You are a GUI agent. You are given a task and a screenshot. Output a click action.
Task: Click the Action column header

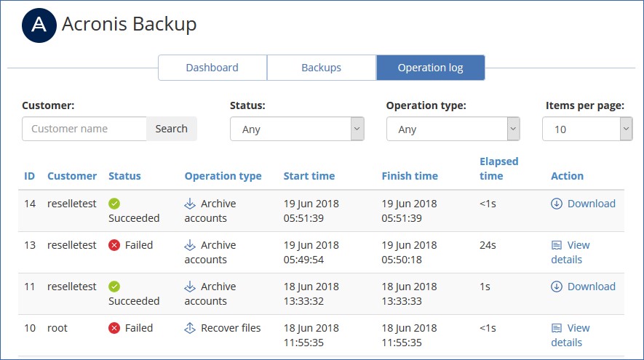tap(567, 176)
